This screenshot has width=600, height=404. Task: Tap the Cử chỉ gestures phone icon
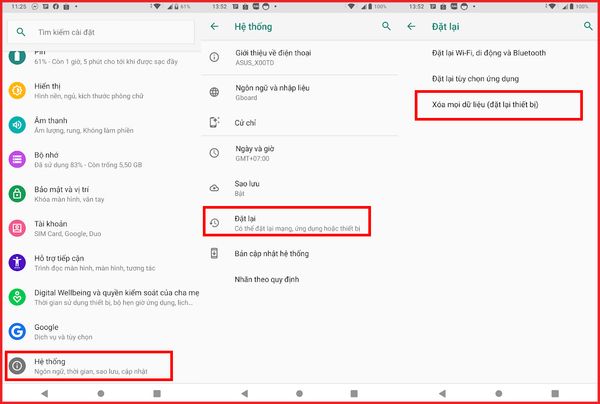pos(214,122)
